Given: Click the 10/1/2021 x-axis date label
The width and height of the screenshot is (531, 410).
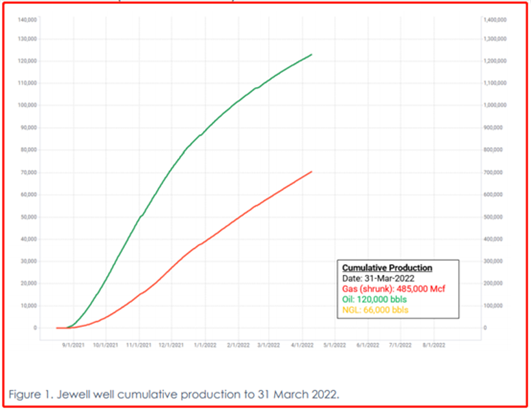Looking at the screenshot, I should tap(106, 345).
